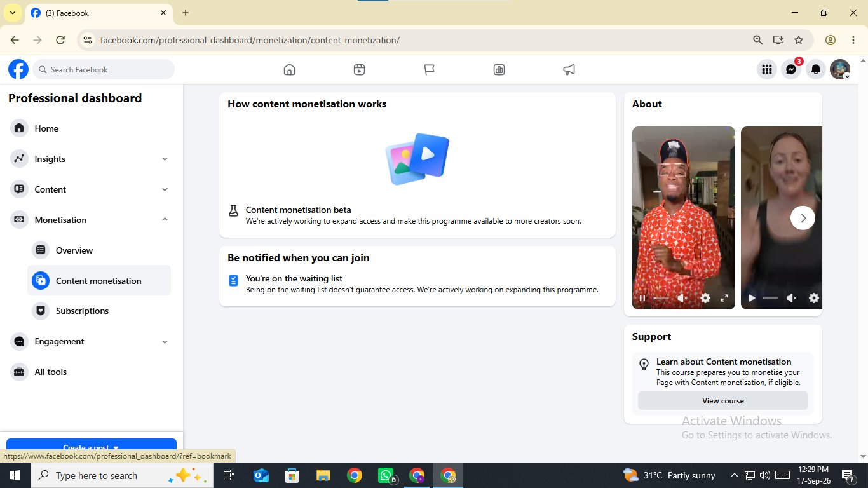Expand the Engagement section chevron
This screenshot has width=868, height=488.
click(x=165, y=341)
